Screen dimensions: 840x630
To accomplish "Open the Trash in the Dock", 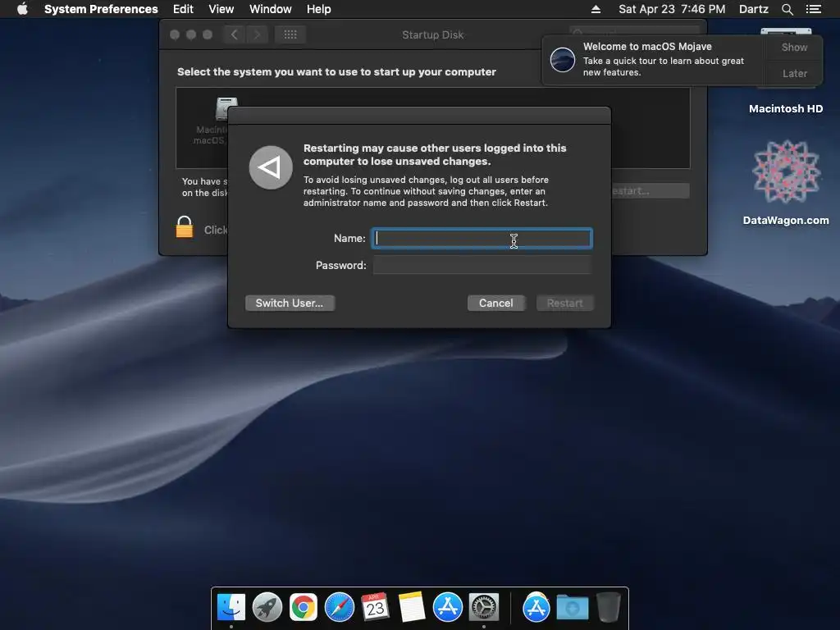I will click(609, 608).
